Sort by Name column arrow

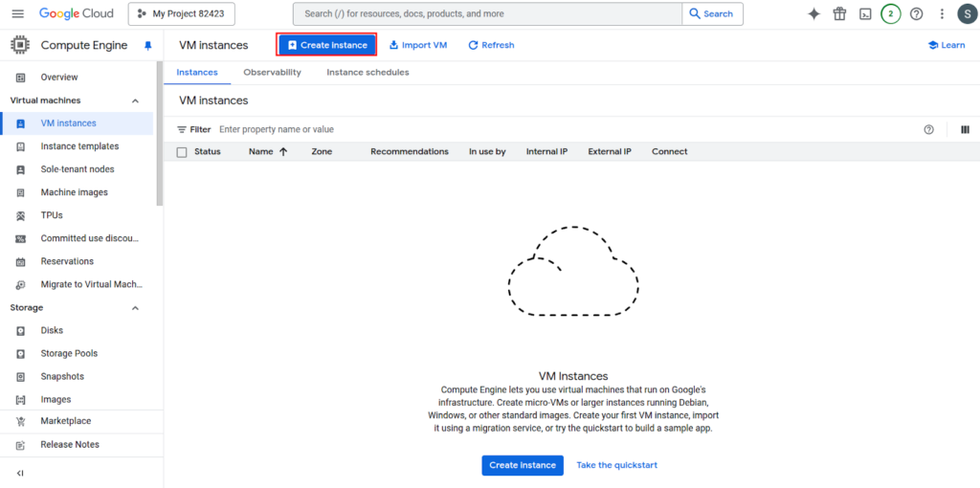click(283, 152)
